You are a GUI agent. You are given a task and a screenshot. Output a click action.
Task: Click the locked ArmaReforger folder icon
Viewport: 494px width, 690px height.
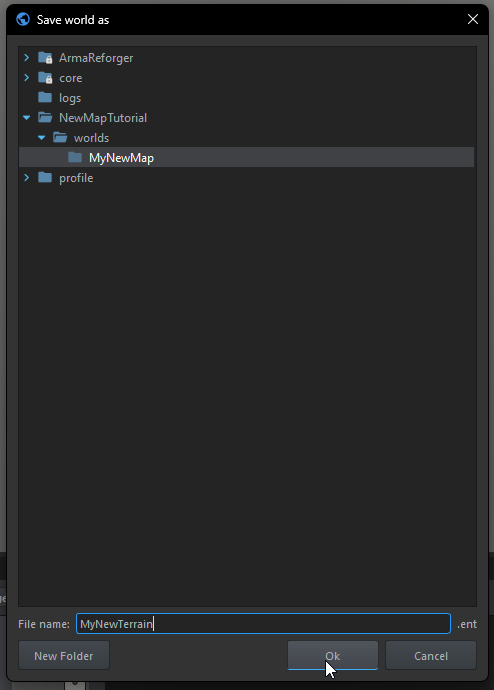pos(45,58)
